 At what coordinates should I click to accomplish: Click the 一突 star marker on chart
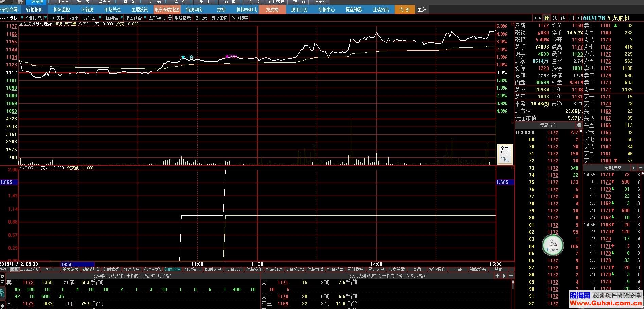[x=183, y=57]
